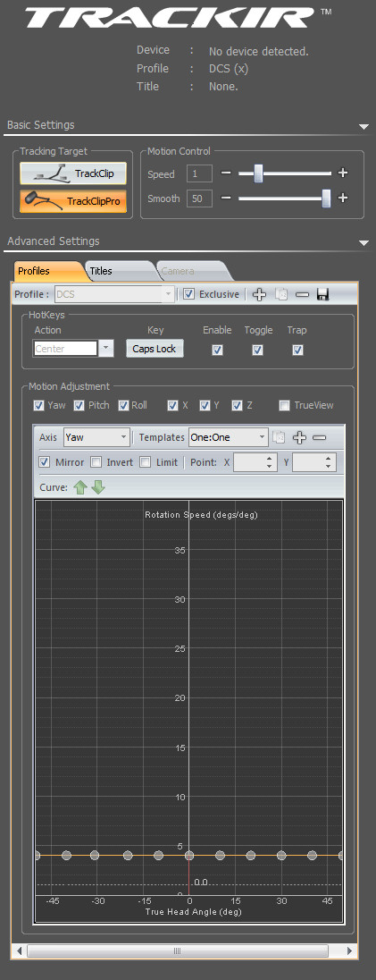Click the Smooth slider handle

[x=326, y=199]
